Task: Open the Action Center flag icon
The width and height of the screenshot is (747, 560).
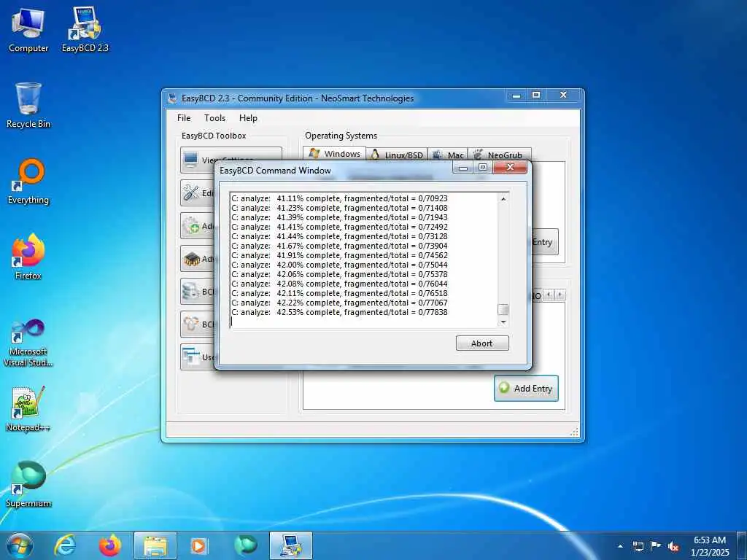Action: click(x=656, y=546)
